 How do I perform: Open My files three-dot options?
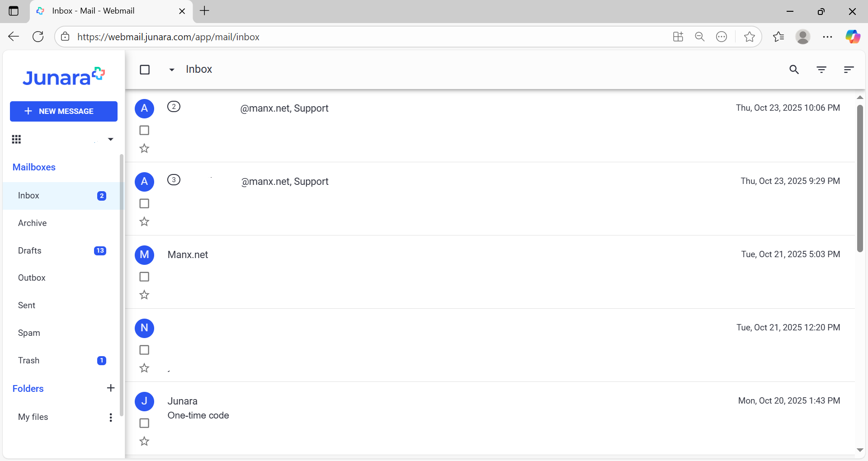tap(111, 417)
